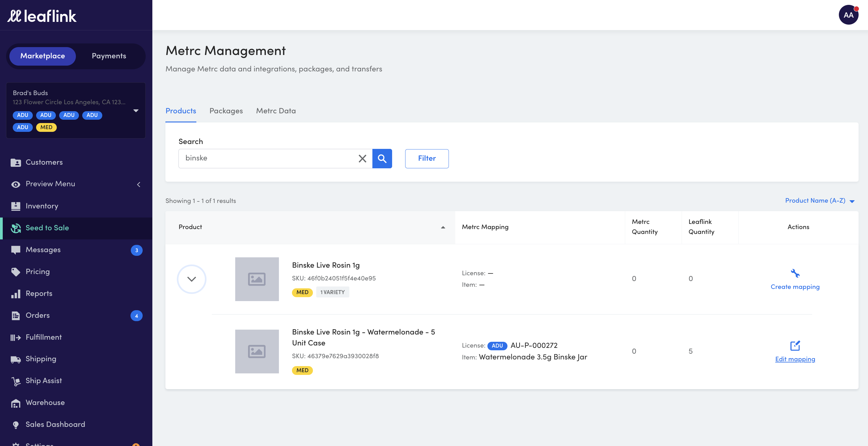Click Showing 1 - 1 of 1 results
The width and height of the screenshot is (868, 446).
coord(201,201)
